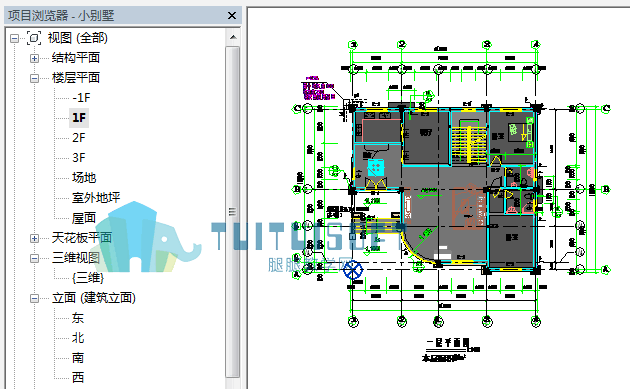Click the 一层平面图 drawing title

[448, 342]
